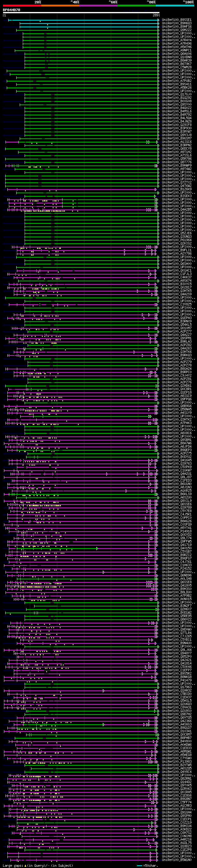Click entry UniRef100_B3MYW7

click(x=177, y=131)
